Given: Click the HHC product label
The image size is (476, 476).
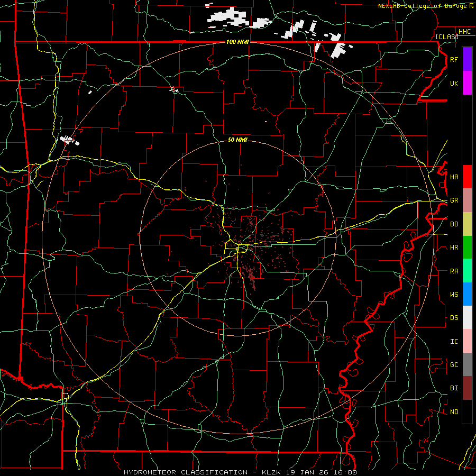Looking at the screenshot, I should pyautogui.click(x=464, y=32).
